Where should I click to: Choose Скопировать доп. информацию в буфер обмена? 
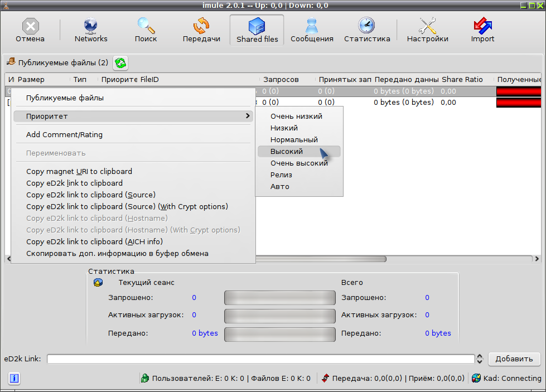coord(133,254)
